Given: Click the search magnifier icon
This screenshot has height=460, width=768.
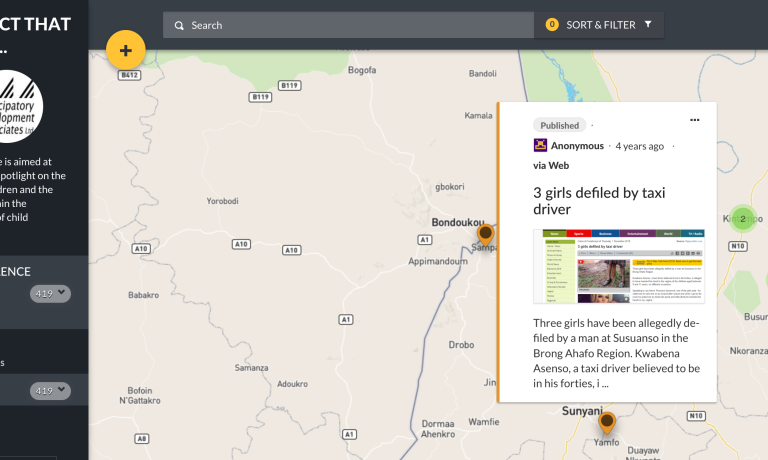Looking at the screenshot, I should (179, 25).
